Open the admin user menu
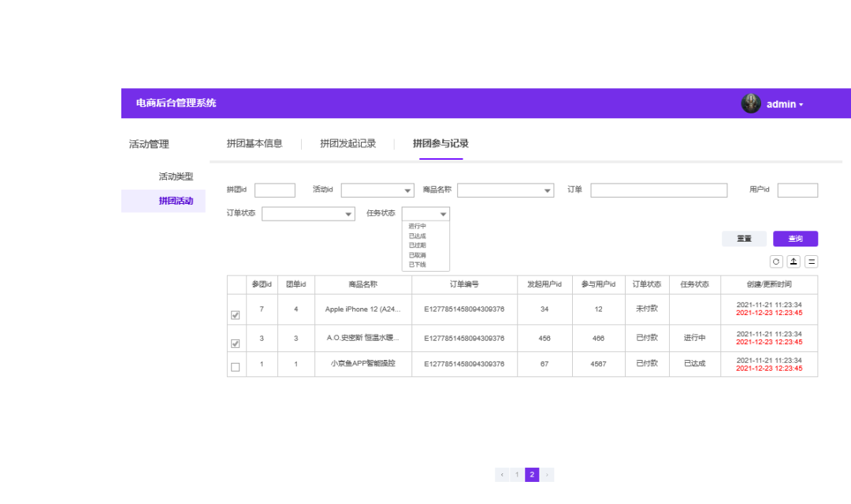 tap(784, 104)
